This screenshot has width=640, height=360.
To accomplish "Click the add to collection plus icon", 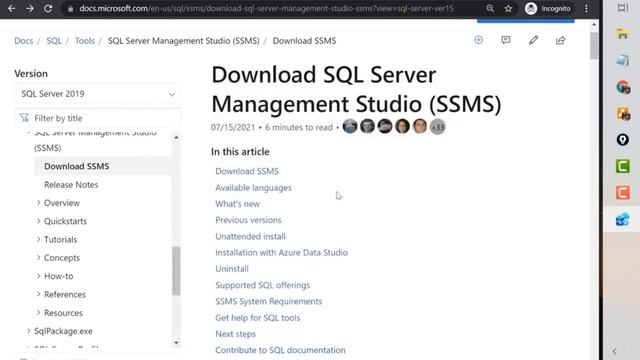I will point(478,40).
